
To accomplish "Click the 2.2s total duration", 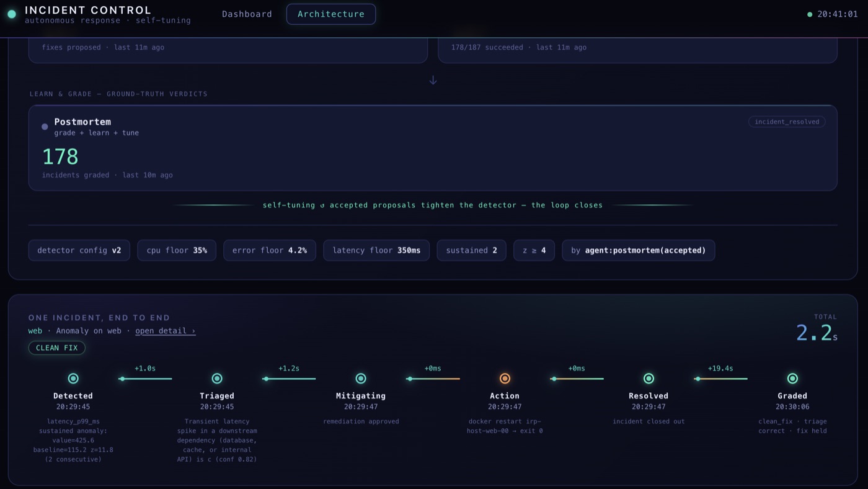I will pyautogui.click(x=817, y=333).
